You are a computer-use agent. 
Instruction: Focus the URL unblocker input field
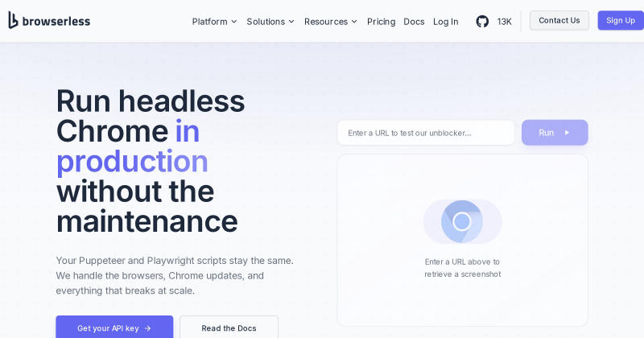coord(426,133)
